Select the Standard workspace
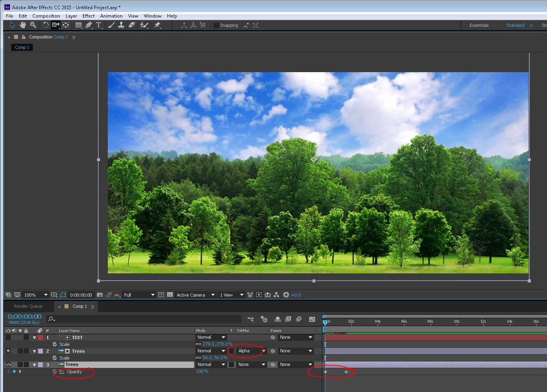 click(515, 25)
